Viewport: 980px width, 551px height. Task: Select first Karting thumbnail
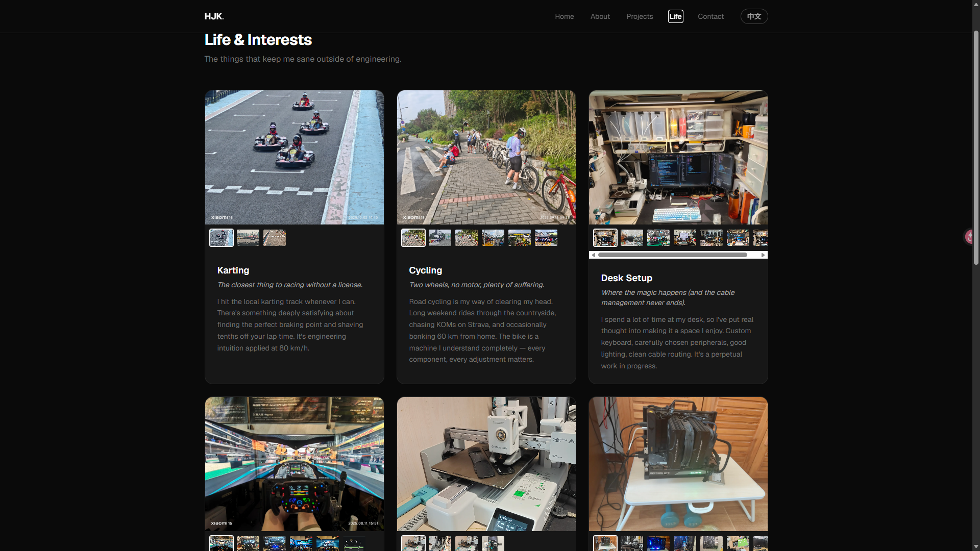tap(222, 238)
